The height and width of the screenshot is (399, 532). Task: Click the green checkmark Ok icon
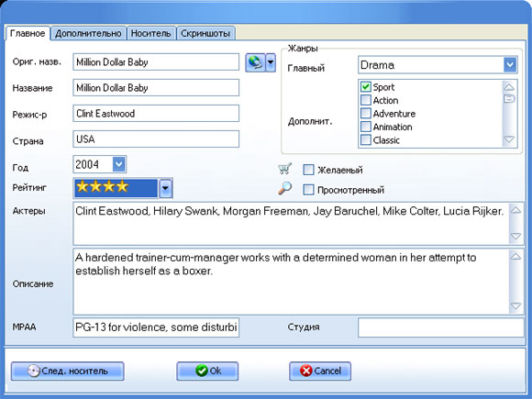click(202, 371)
